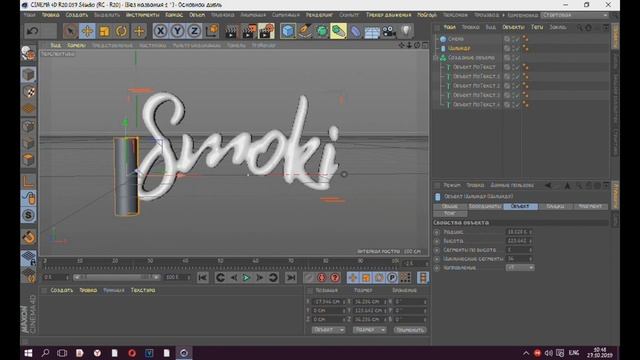640x360 pixels.
Task: Activate the Move tool in the toolbar
Action: pyautogui.click(x=87, y=31)
